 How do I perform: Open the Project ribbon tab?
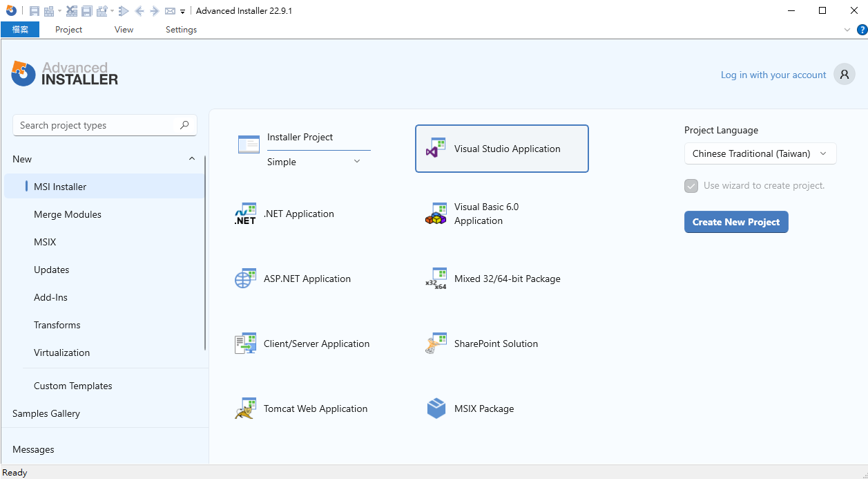coord(68,30)
